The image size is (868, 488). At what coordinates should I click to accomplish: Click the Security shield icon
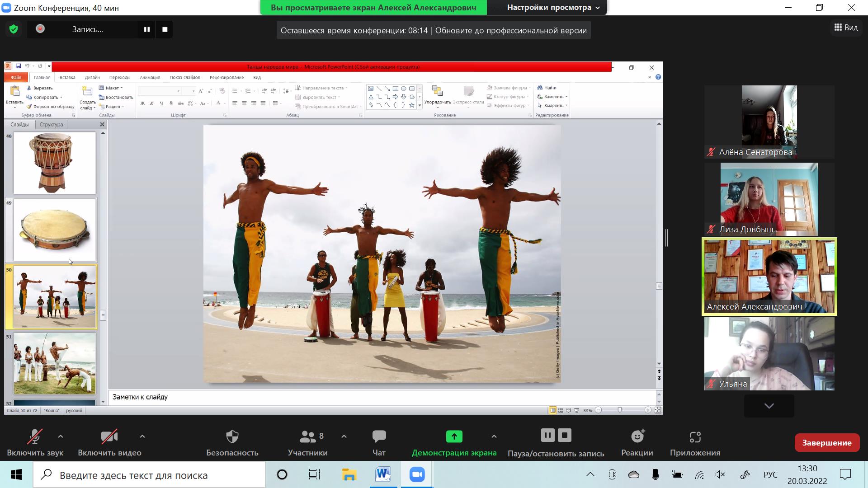coord(232,436)
